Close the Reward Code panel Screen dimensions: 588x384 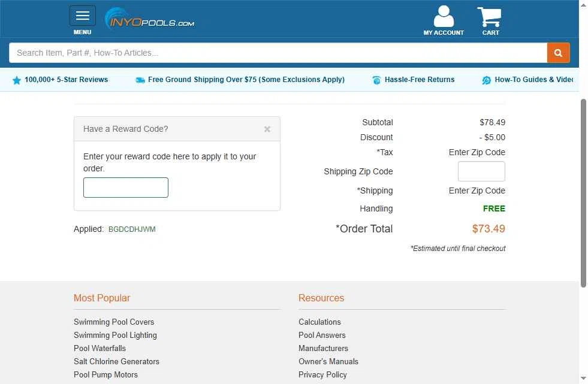click(x=267, y=129)
